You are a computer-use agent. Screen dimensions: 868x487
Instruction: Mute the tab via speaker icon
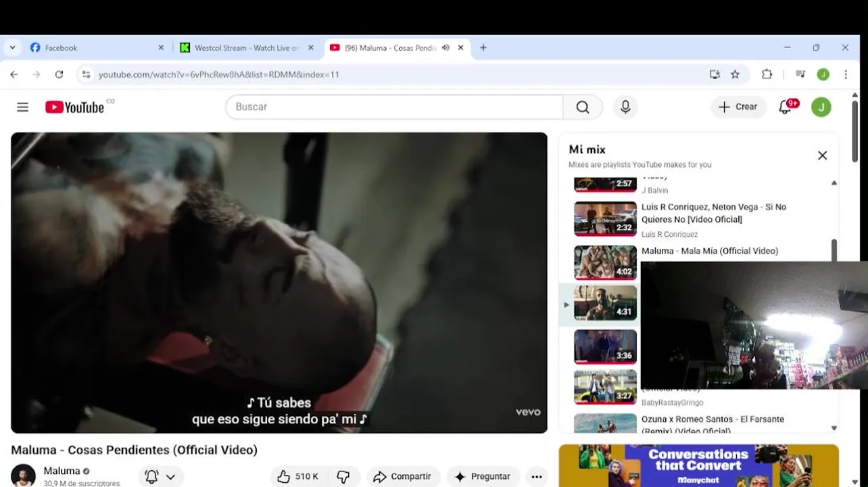coord(445,48)
